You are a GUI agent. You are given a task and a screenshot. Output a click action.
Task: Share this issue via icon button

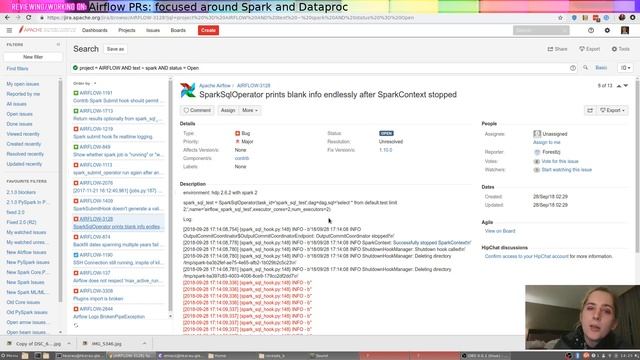point(590,110)
